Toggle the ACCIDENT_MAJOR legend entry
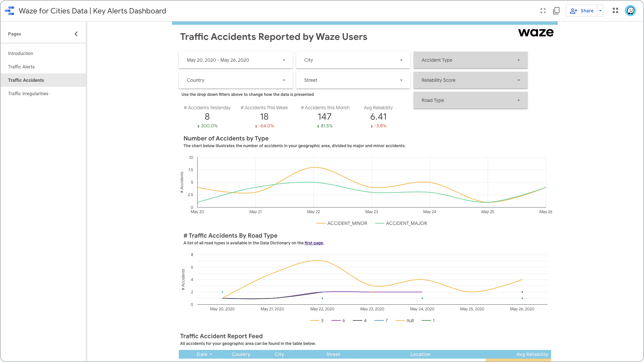 (401, 223)
